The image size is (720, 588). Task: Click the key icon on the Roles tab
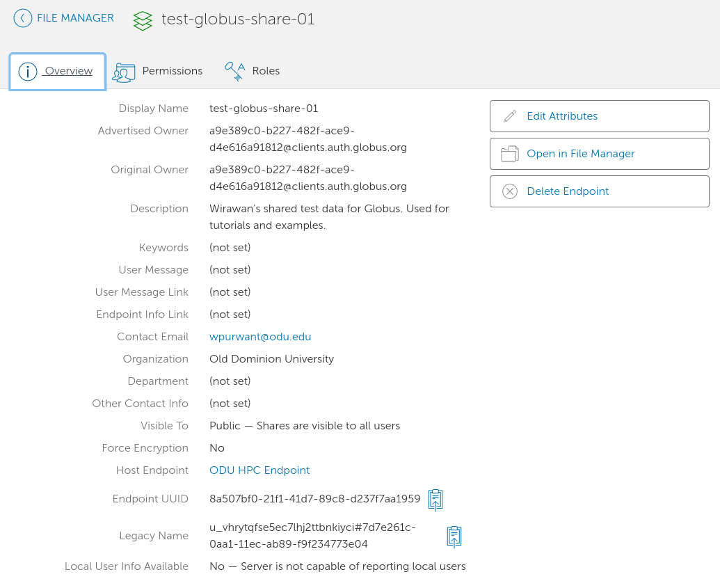(x=234, y=70)
